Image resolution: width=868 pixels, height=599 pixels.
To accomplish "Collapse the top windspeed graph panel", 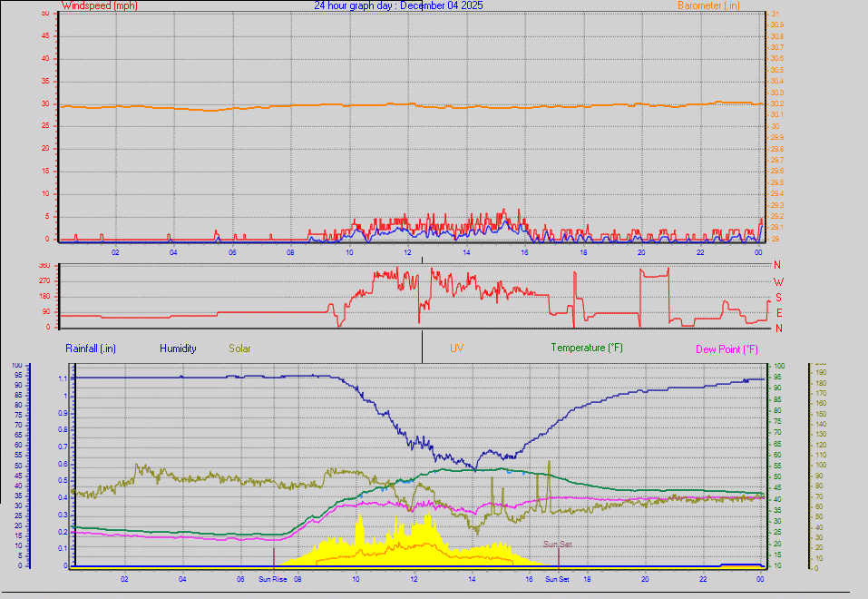I will (408, 136).
